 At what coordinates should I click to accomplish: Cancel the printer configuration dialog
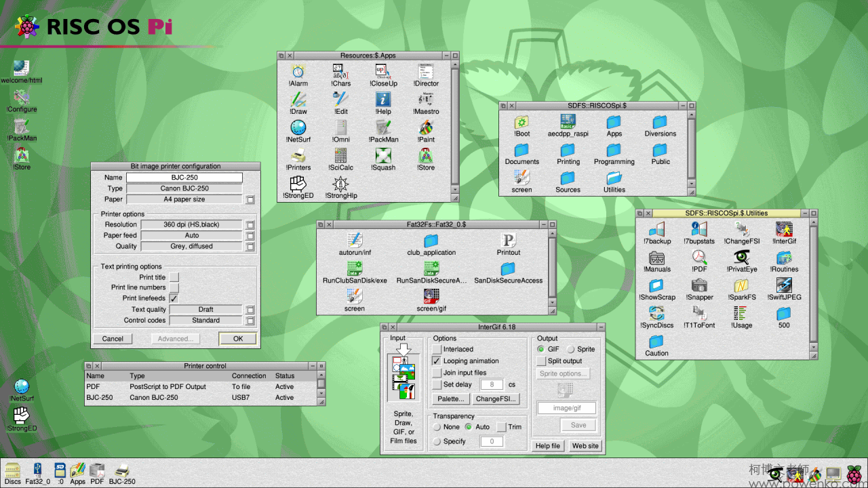(113, 339)
